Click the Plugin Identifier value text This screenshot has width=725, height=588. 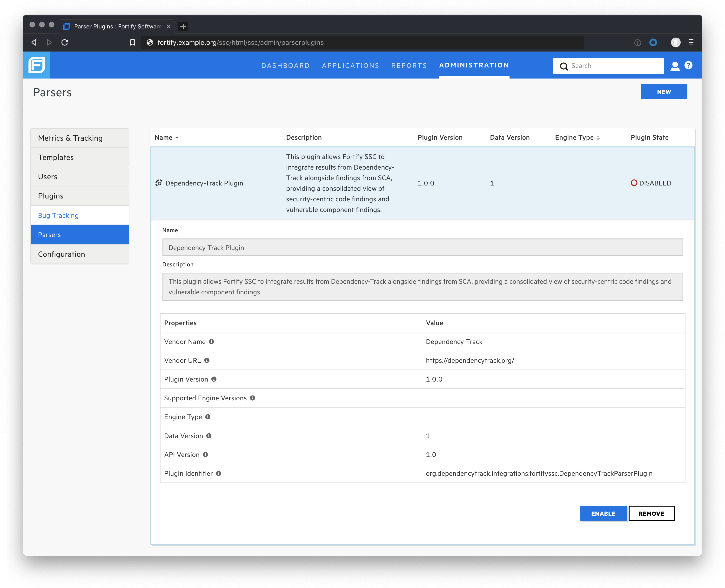539,473
